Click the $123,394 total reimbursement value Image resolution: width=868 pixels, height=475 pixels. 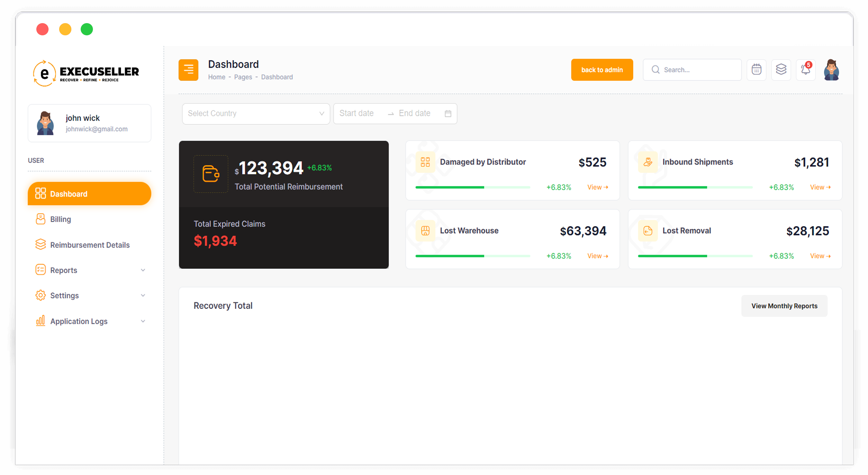pyautogui.click(x=269, y=168)
